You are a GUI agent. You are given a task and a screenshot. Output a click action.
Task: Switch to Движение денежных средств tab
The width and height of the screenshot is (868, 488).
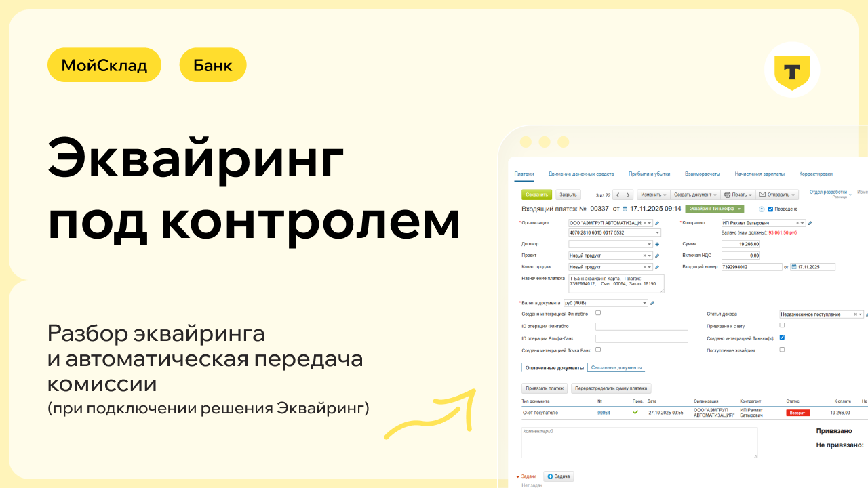[x=580, y=174]
